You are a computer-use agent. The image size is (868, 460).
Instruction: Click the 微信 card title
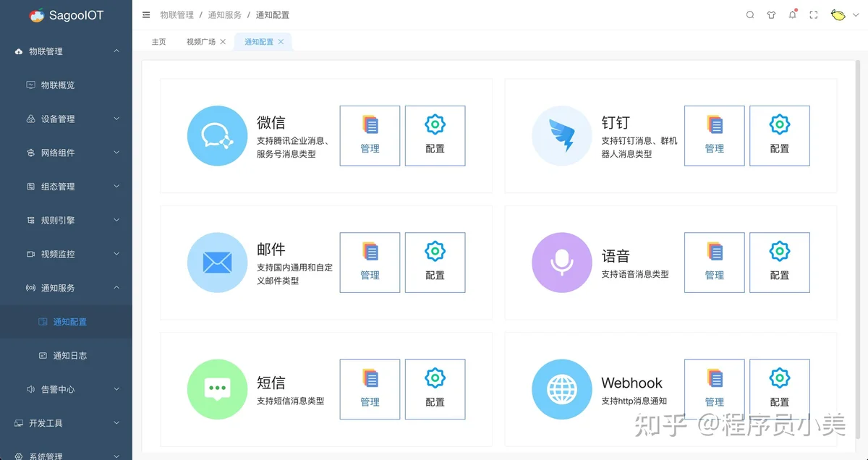tap(271, 122)
